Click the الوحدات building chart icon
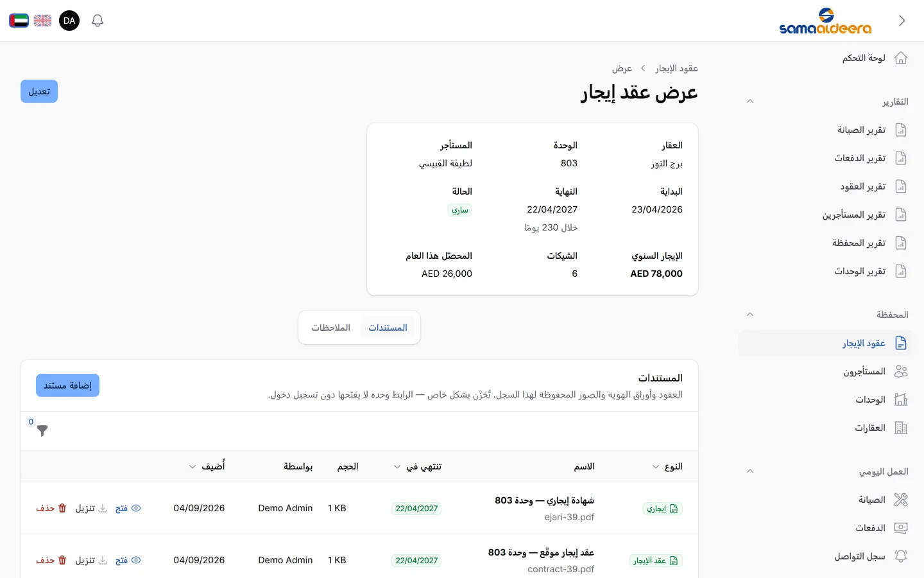The image size is (924, 578). [x=901, y=399]
